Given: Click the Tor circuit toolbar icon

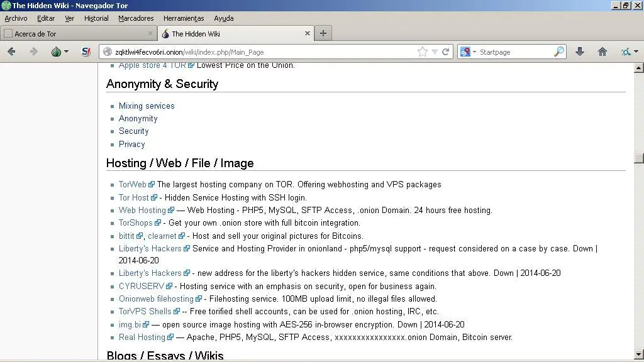Looking at the screenshot, I should click(626, 52).
